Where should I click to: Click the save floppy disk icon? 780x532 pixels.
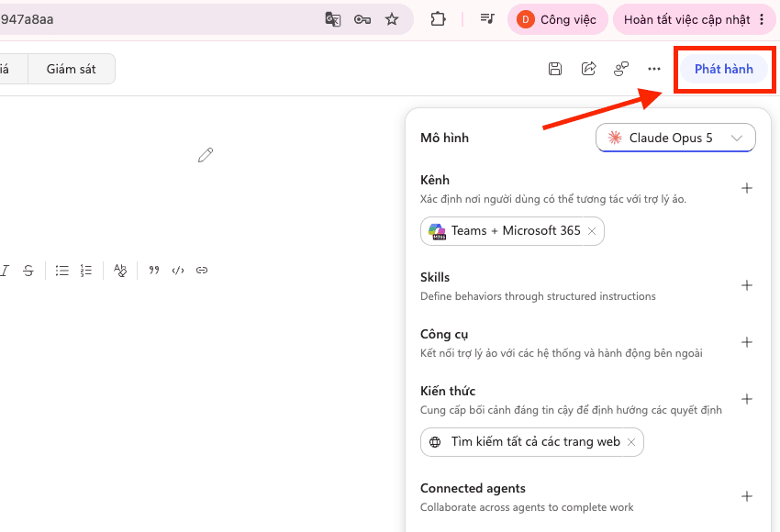point(555,69)
